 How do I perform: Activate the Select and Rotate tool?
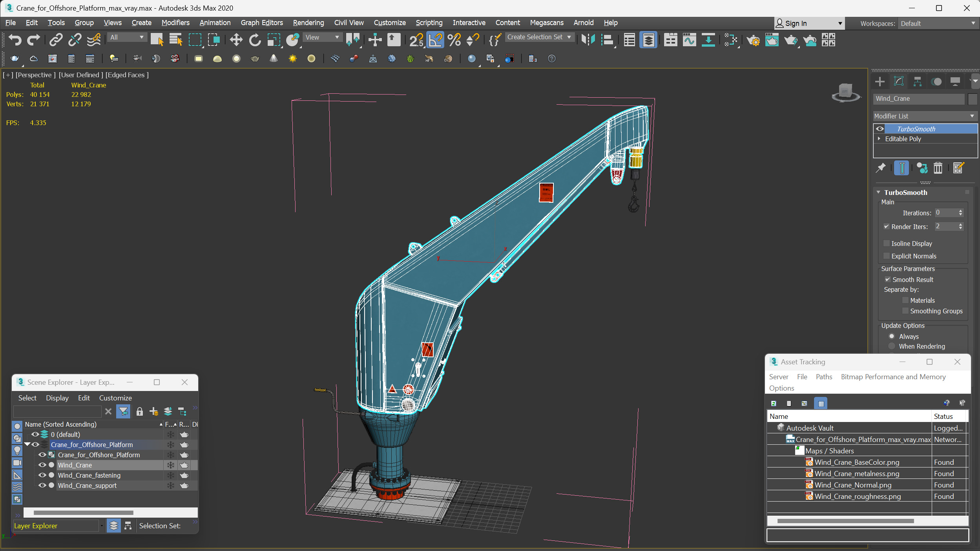pos(255,40)
